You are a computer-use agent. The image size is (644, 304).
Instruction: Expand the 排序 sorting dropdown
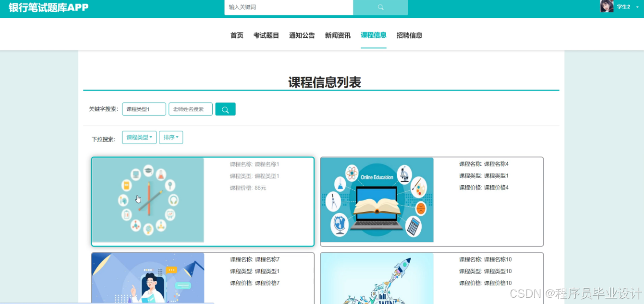tap(171, 137)
